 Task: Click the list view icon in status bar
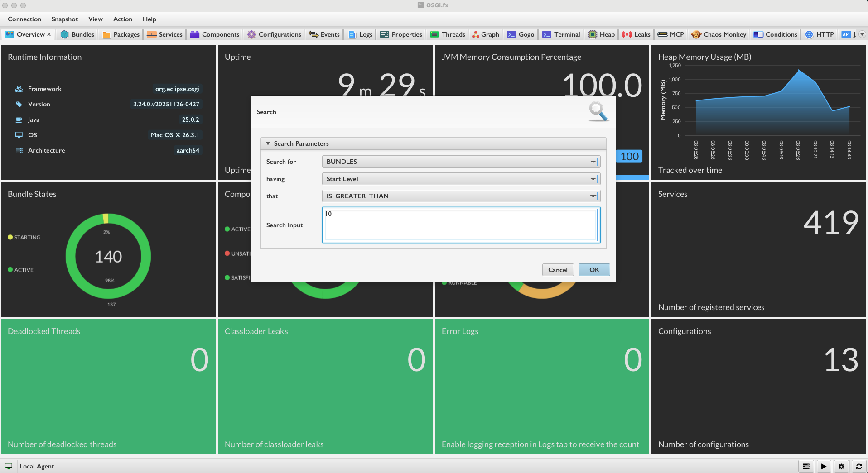point(805,466)
